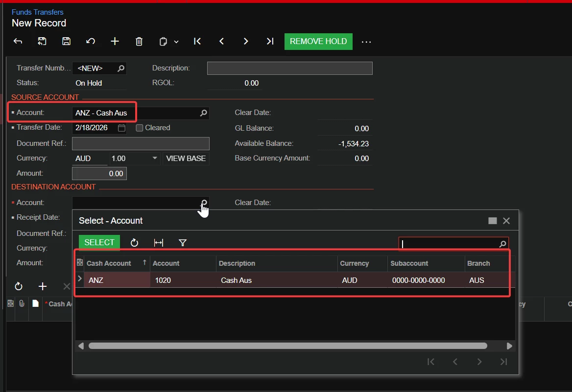Screen dimensions: 572x392
Task: Click the AUS branch cell
Action: coord(487,280)
